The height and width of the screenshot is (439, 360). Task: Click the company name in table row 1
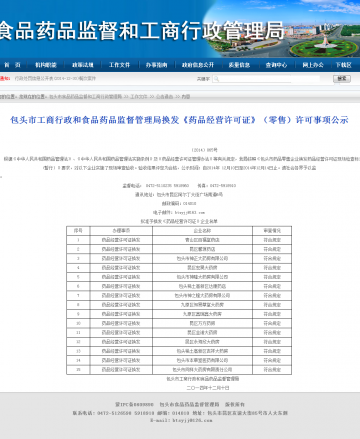click(202, 240)
